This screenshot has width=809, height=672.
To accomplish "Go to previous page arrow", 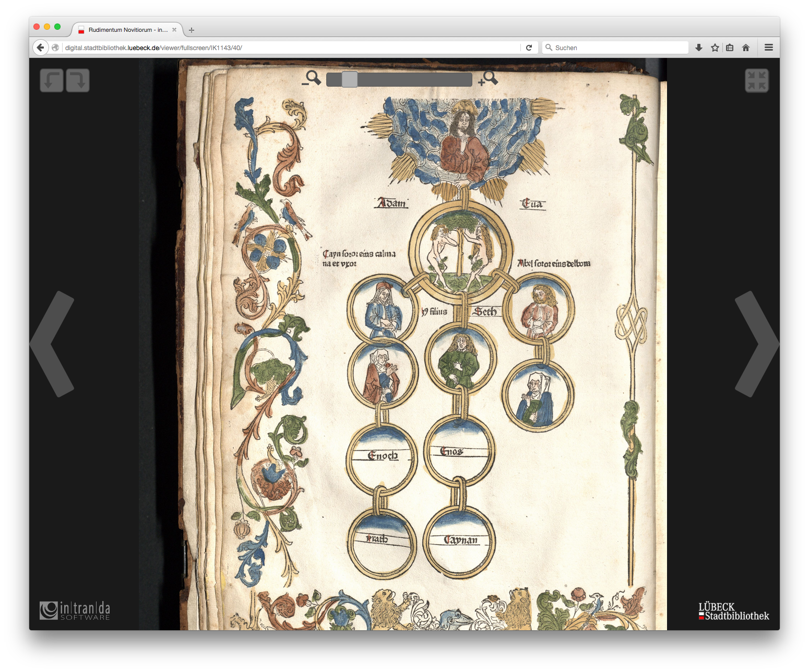I will pyautogui.click(x=52, y=344).
